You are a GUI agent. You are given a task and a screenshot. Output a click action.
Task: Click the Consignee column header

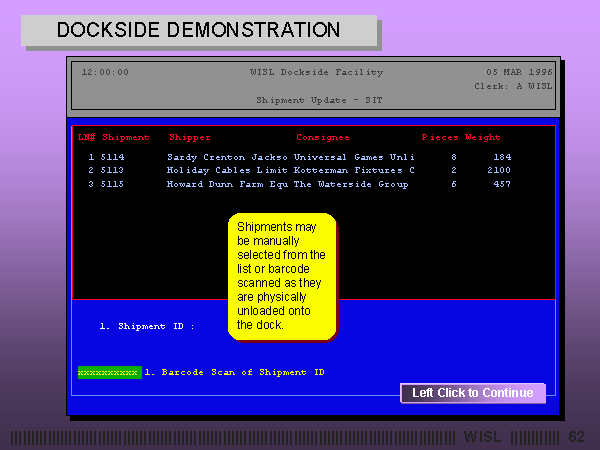pos(323,137)
